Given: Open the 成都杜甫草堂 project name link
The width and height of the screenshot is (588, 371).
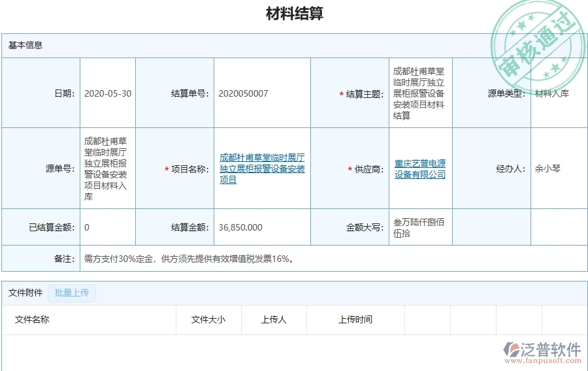Looking at the screenshot, I should [262, 169].
